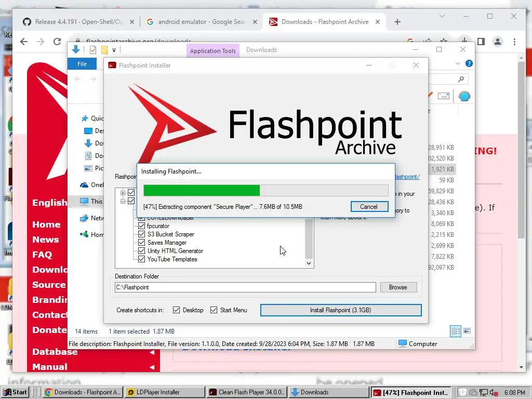Image resolution: width=532 pixels, height=399 pixels.
Task: Open a new Chrome tab
Action: 397,22
